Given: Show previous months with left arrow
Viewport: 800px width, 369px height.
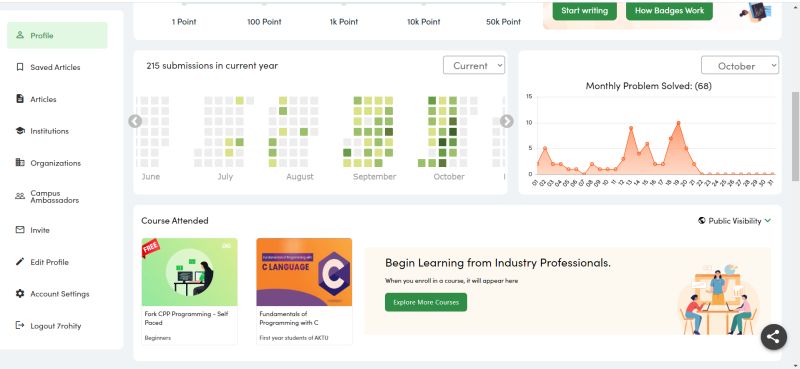Looking at the screenshot, I should [x=135, y=121].
